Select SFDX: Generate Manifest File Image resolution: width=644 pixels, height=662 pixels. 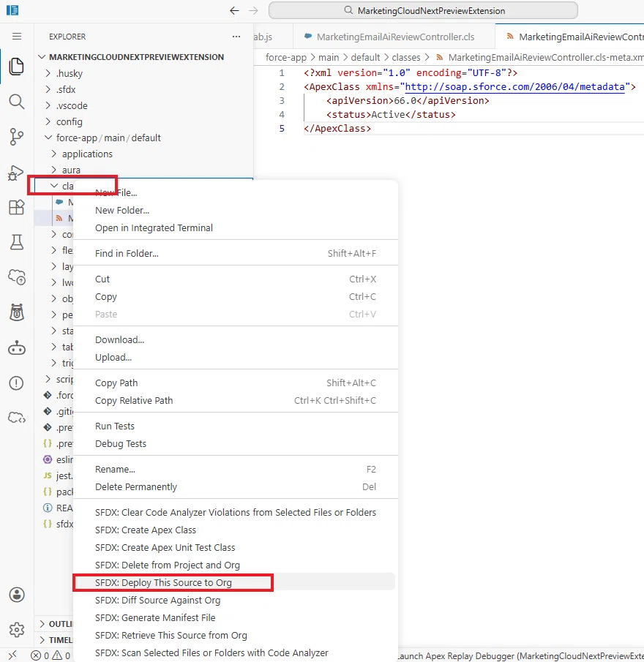236,617
